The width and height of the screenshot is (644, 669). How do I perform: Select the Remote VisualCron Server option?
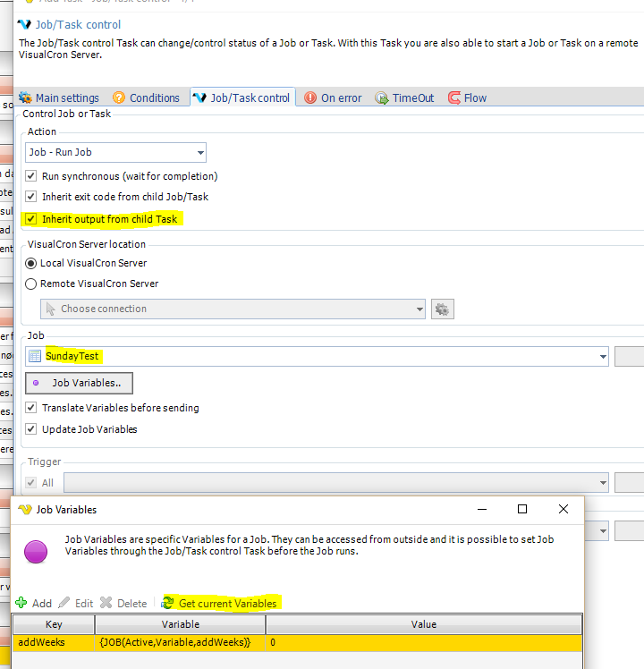tap(32, 284)
